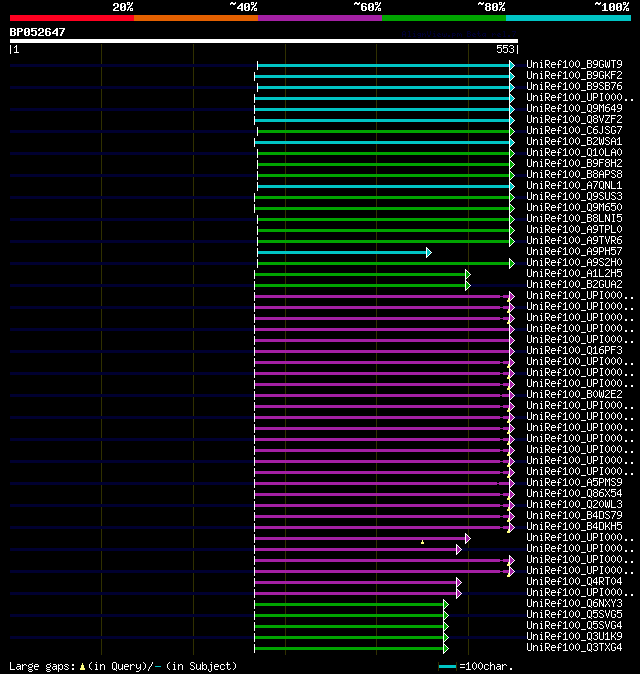640x674 pixels.
Task: Open hit UniRef100_Q8VZF2
Action: click(x=574, y=119)
